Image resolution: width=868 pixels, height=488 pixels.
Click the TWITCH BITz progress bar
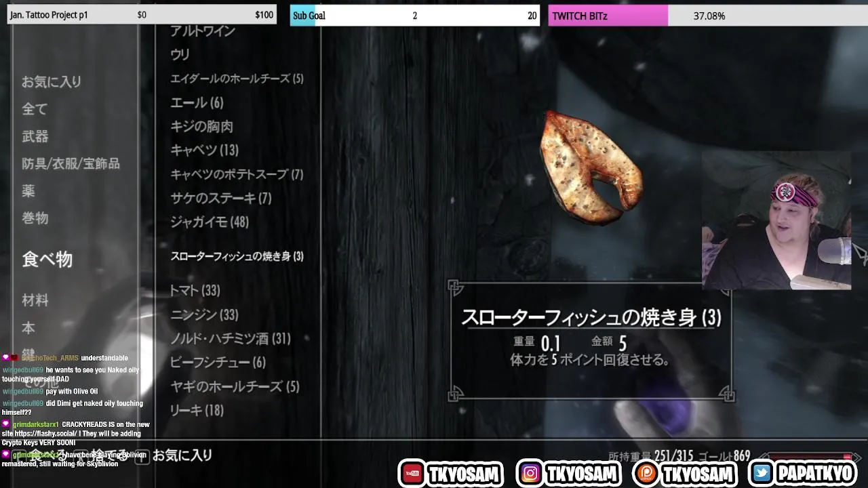tap(708, 15)
